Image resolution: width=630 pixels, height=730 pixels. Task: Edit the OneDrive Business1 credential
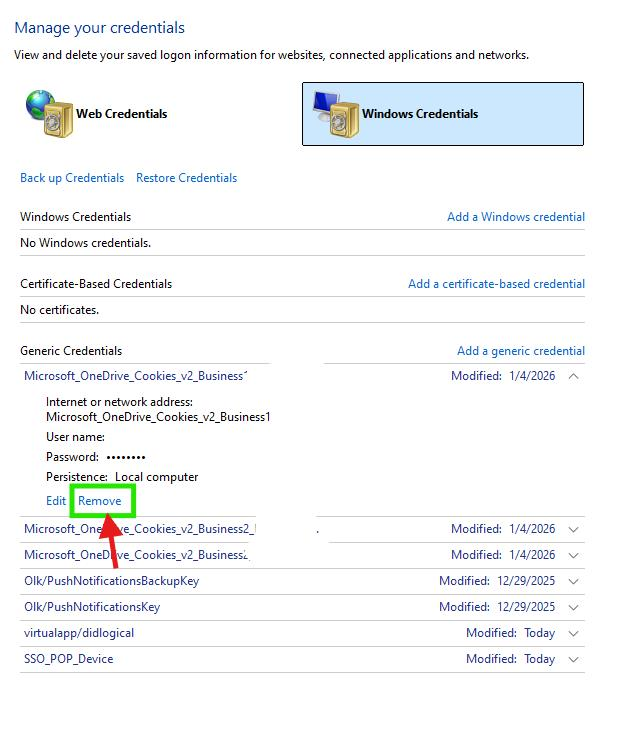click(56, 501)
